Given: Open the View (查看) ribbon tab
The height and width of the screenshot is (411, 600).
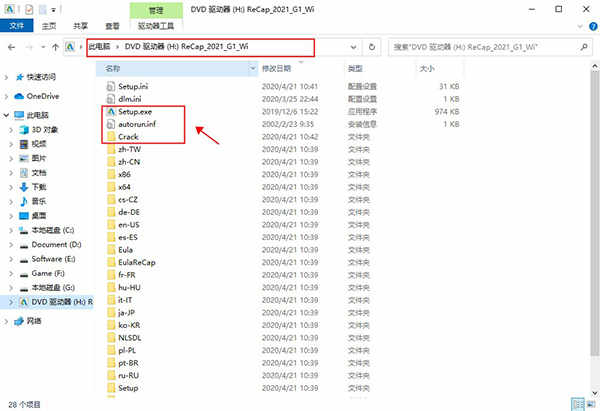Looking at the screenshot, I should coord(112,26).
